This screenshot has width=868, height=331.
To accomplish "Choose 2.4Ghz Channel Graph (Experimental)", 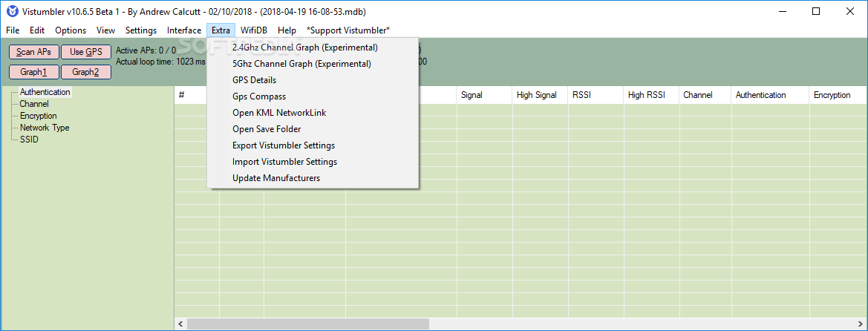I will (313, 47).
